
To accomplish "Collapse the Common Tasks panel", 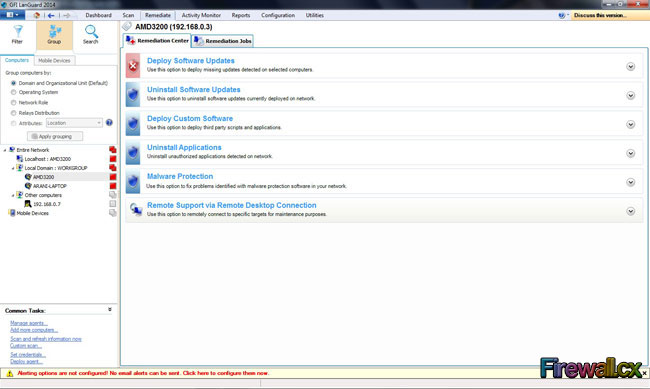I will point(110,310).
